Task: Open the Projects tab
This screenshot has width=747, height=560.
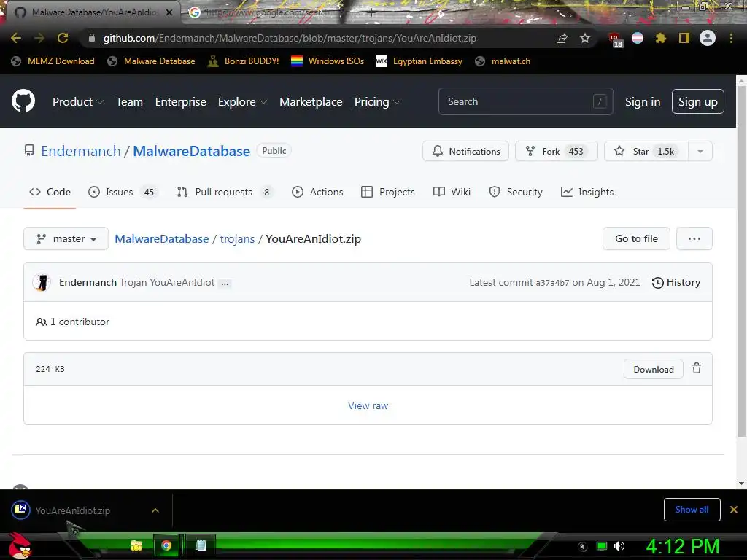Action: coord(388,192)
